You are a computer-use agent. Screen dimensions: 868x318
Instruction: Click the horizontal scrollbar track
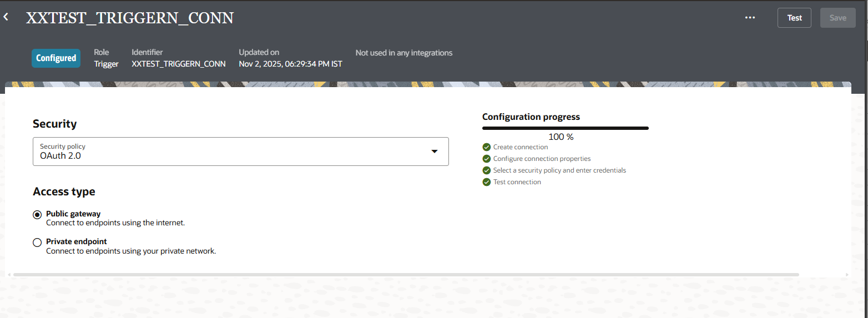tap(405, 275)
